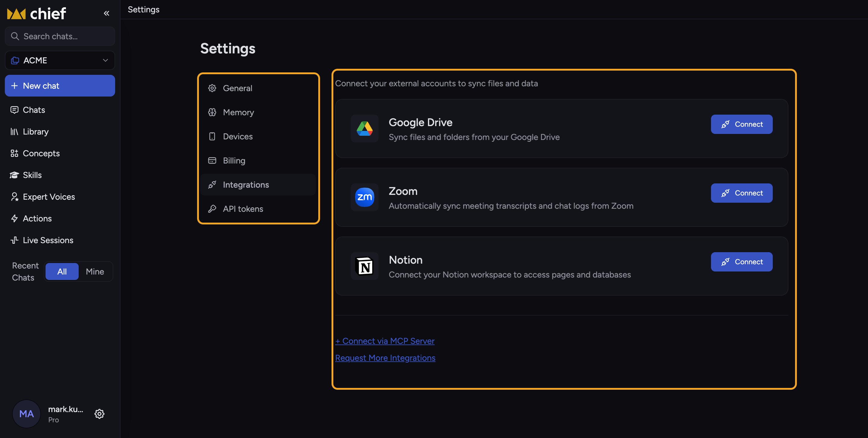This screenshot has width=868, height=438.
Task: Click the Integrations plug icon
Action: coord(212,184)
